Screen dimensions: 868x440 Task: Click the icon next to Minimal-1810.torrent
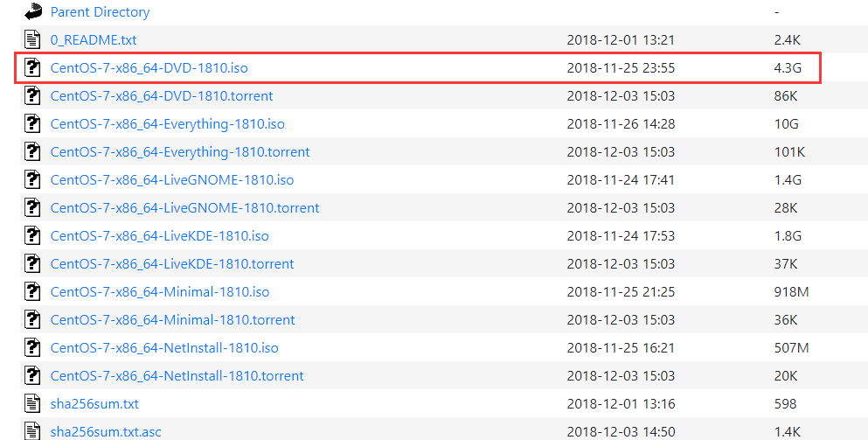[32, 319]
